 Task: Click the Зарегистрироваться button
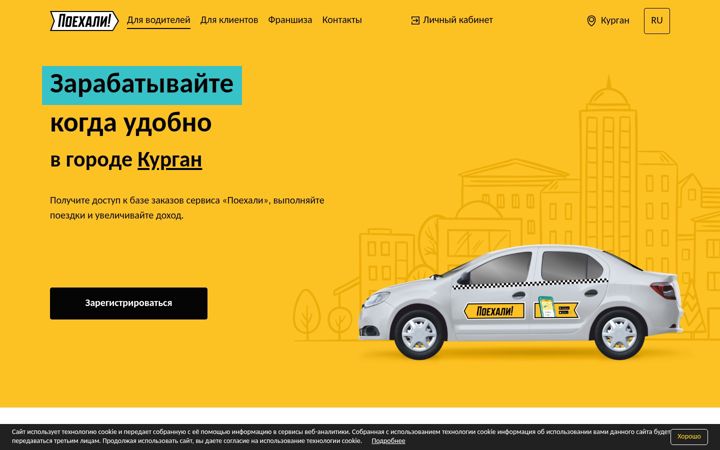129,303
